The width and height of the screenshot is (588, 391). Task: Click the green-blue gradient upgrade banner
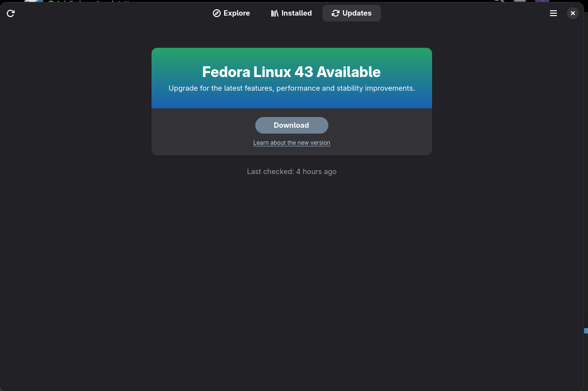292,78
